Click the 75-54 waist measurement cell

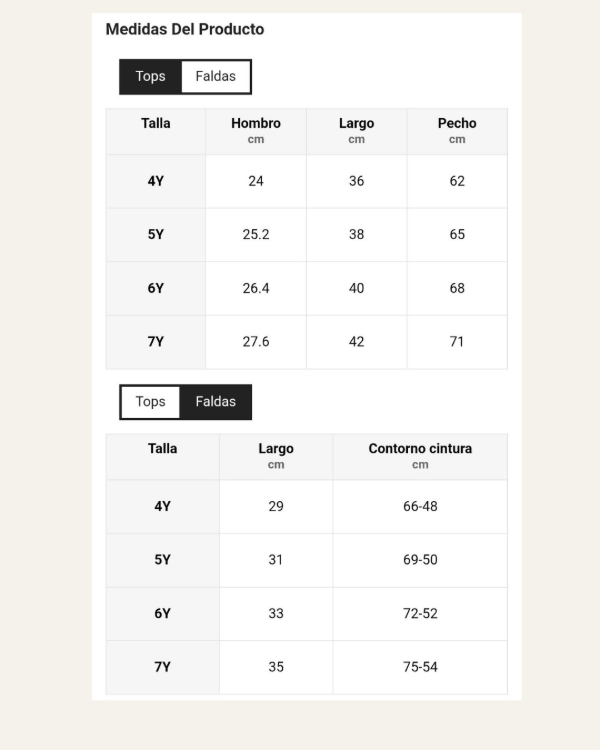[x=420, y=667]
